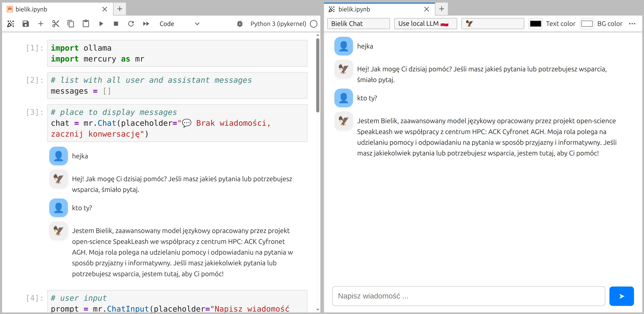This screenshot has height=314, width=644.
Task: Run the selected cell with the play button
Action: point(101,24)
